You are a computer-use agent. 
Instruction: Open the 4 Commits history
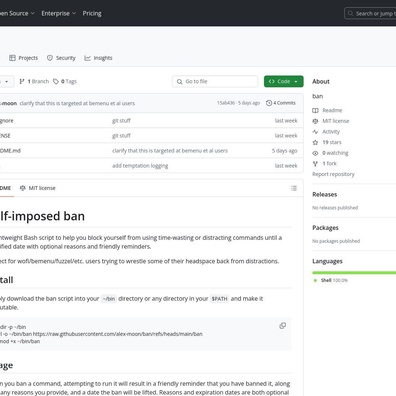281,103
